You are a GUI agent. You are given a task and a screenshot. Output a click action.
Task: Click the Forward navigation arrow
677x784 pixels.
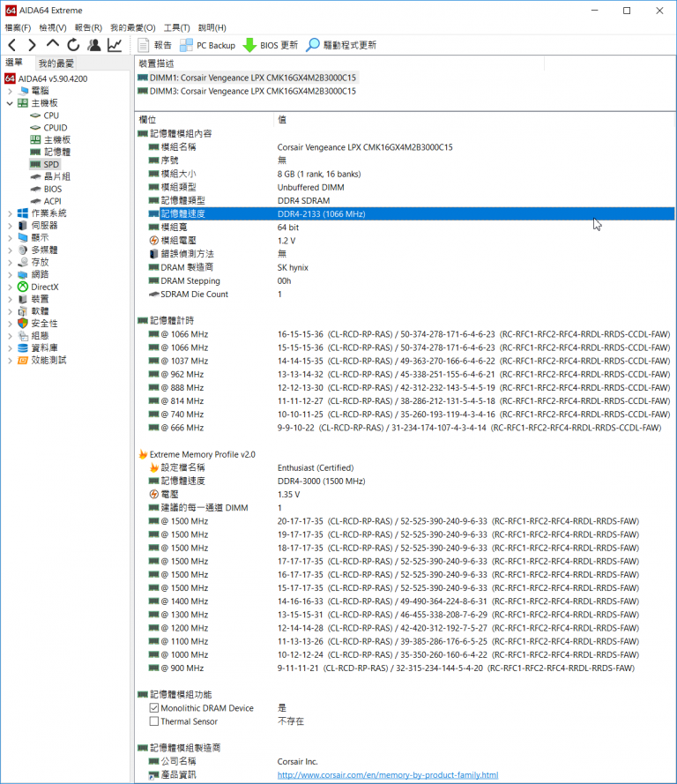(32, 45)
